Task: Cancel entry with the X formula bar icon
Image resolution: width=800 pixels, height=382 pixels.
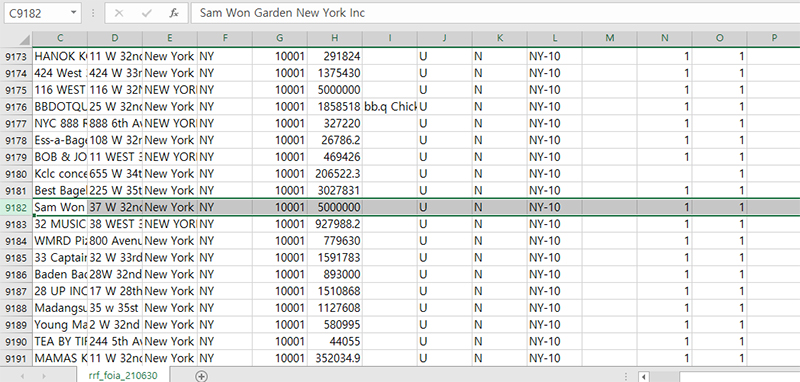Action: (x=119, y=13)
